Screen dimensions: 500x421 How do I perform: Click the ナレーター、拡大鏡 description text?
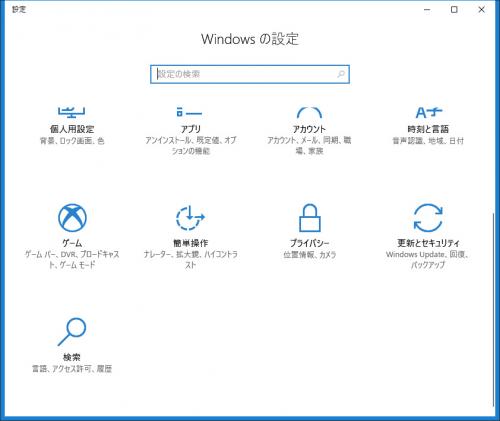(x=191, y=260)
